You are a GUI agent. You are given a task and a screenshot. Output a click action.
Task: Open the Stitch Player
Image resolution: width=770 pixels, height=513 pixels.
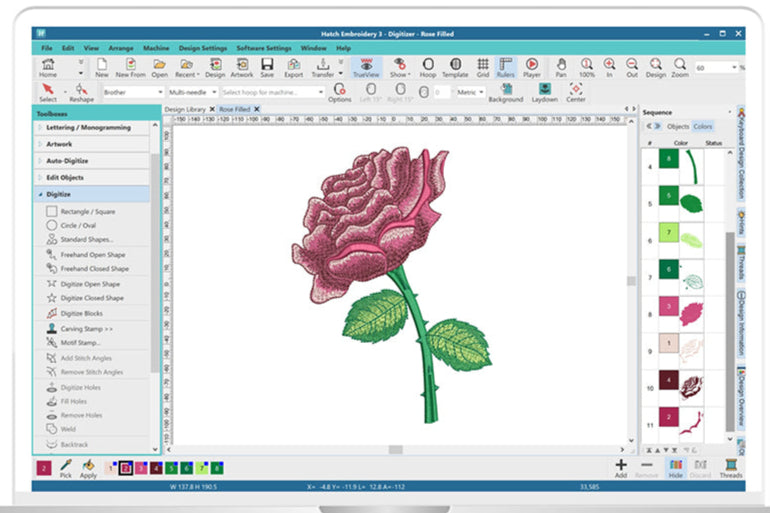tap(532, 67)
